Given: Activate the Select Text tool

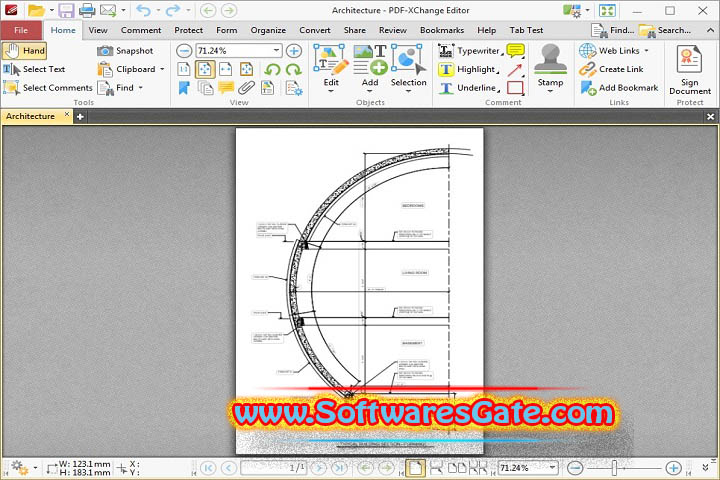Looking at the screenshot, I should click(x=34, y=69).
